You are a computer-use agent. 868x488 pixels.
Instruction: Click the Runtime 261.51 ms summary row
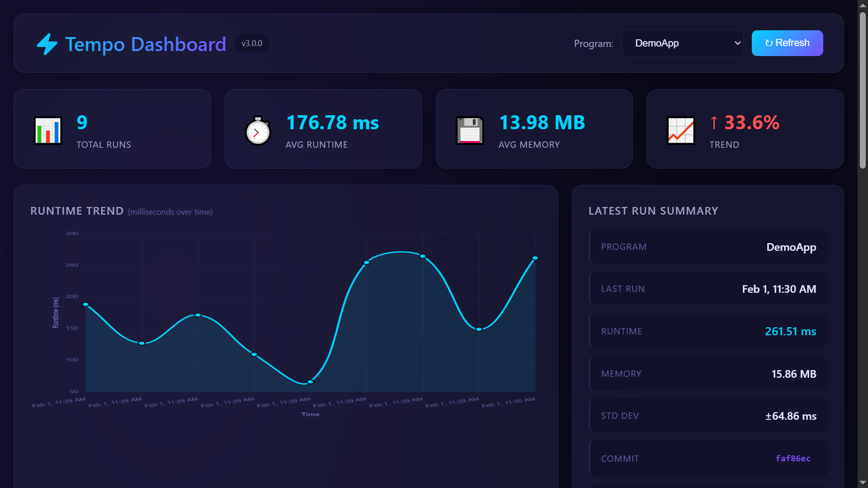tap(708, 331)
